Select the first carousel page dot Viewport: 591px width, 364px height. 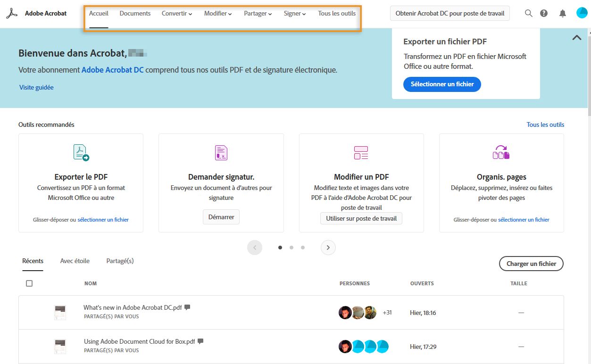280,248
